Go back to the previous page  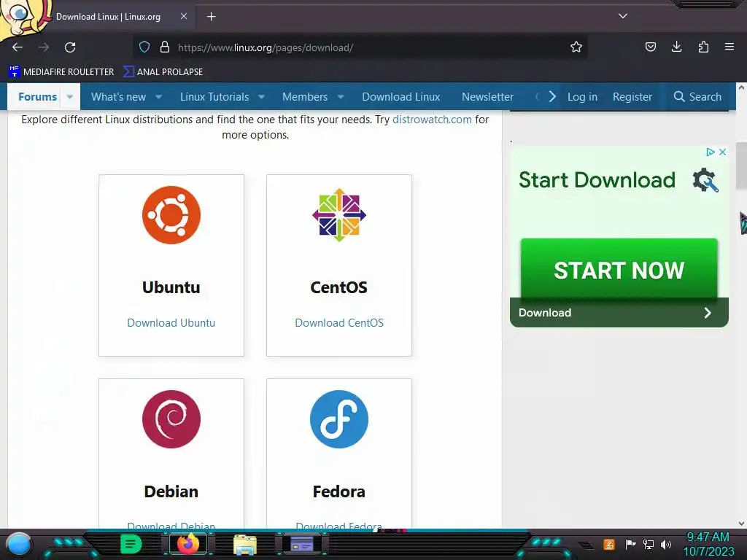(18, 47)
